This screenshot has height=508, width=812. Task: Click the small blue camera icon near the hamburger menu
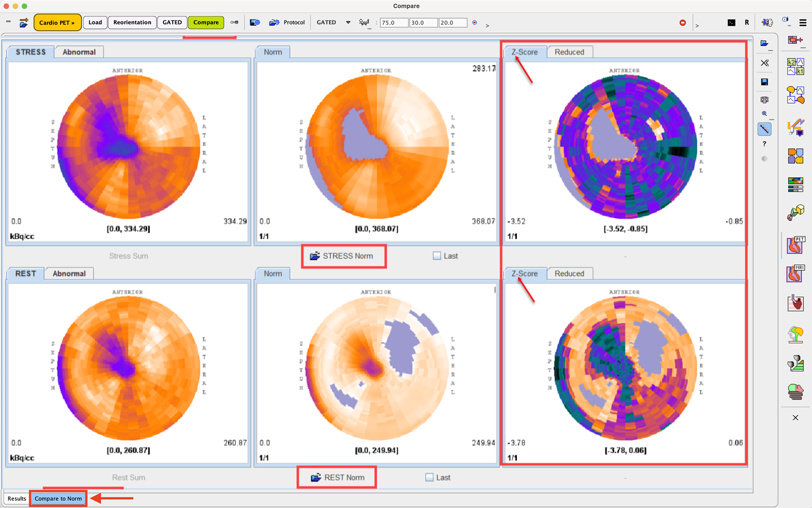pyautogui.click(x=786, y=20)
